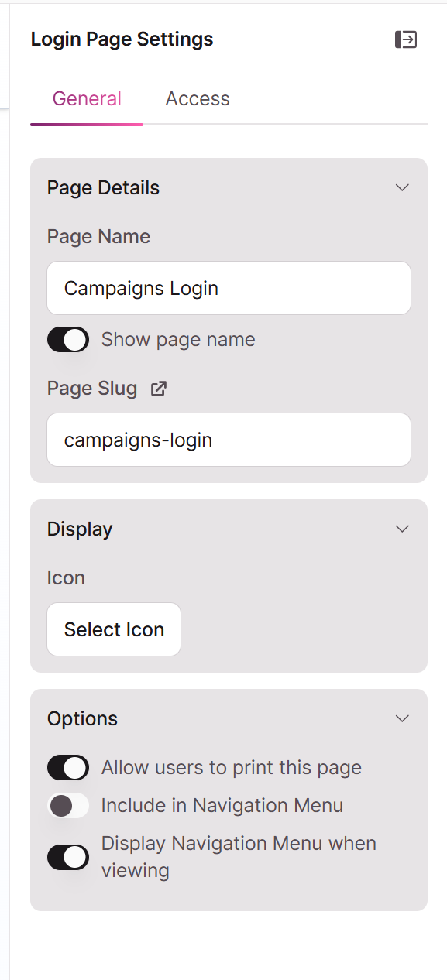
Task: Collapse the Page Details section chevron
Action: click(x=402, y=188)
